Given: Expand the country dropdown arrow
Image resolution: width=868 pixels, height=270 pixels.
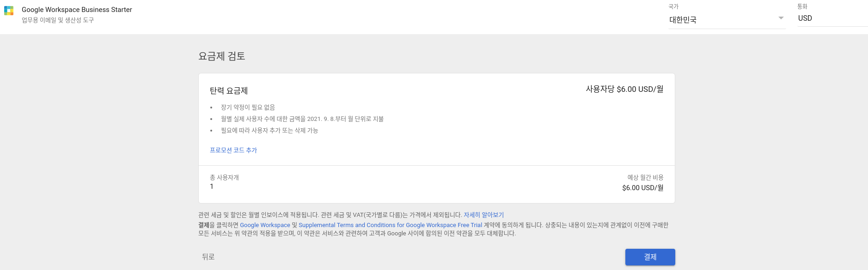Looking at the screenshot, I should tap(781, 18).
